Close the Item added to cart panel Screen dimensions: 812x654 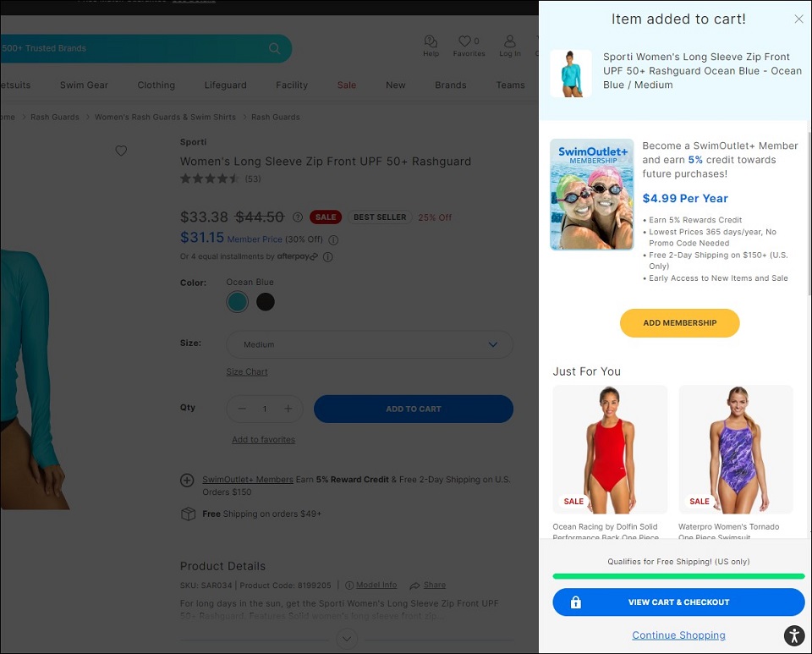coord(798,19)
